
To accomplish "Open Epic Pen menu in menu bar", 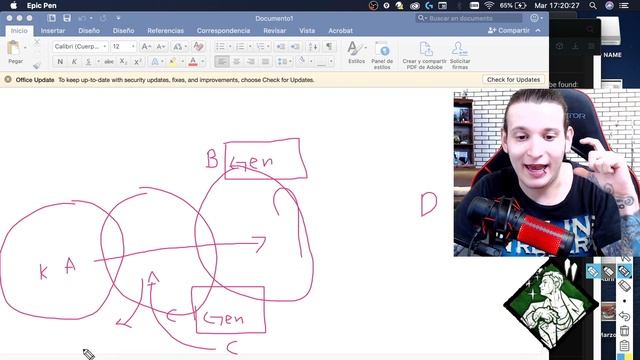I will [42, 6].
